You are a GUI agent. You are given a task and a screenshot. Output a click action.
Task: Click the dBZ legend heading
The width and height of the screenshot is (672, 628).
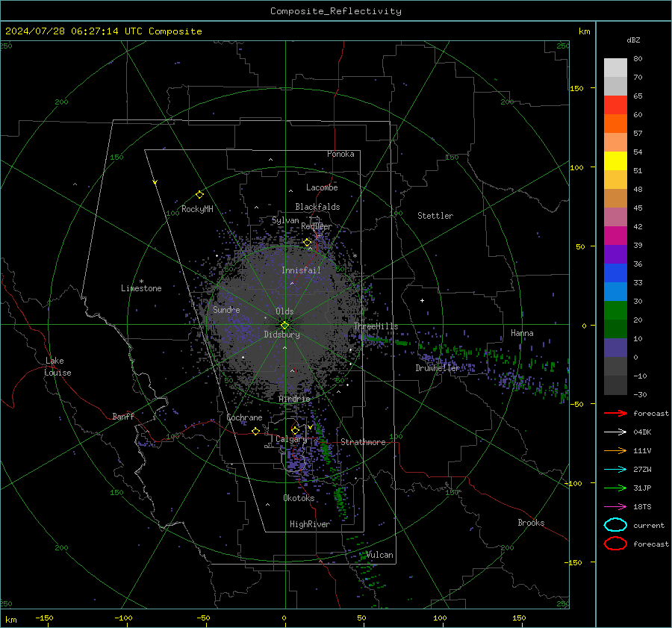tap(633, 40)
